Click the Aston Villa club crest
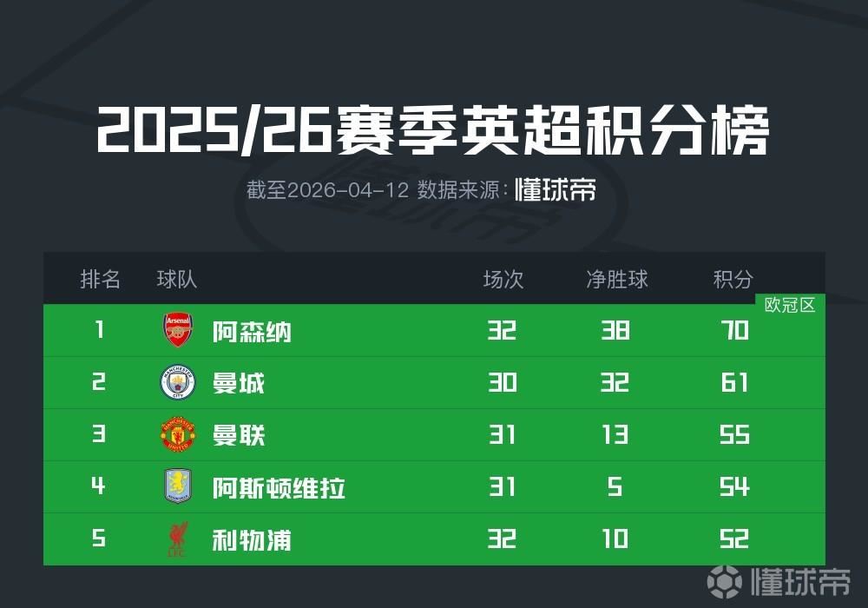The width and height of the screenshot is (868, 608). [179, 487]
